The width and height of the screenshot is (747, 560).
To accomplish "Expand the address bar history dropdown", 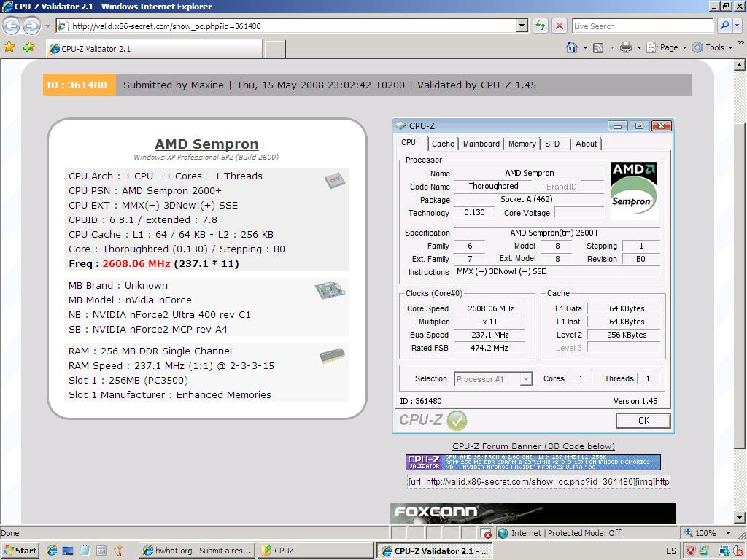I will [x=522, y=26].
